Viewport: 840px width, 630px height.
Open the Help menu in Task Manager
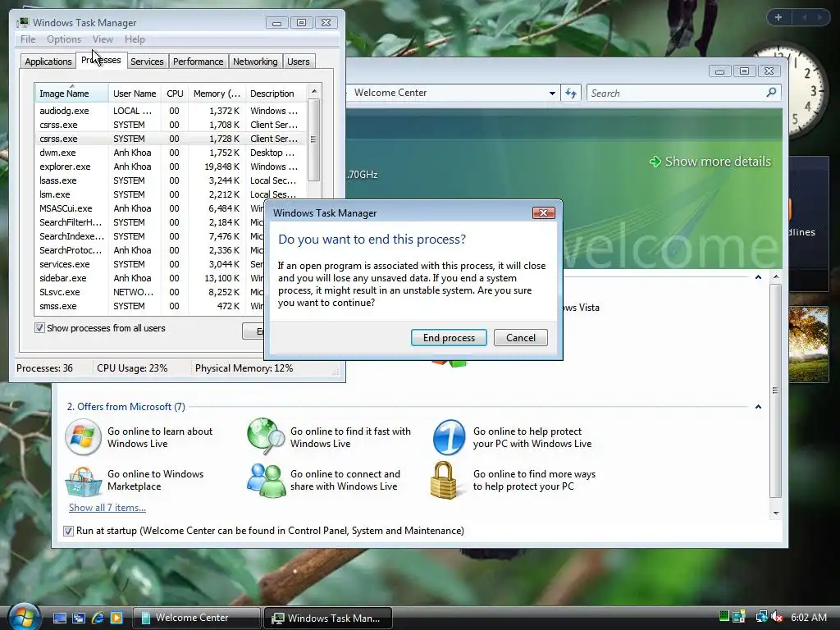[x=135, y=39]
